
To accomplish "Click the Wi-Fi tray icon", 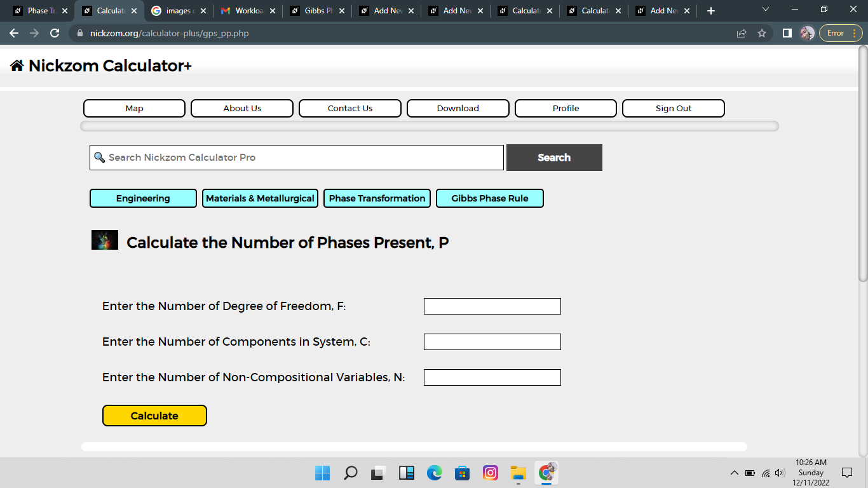I will tap(766, 473).
